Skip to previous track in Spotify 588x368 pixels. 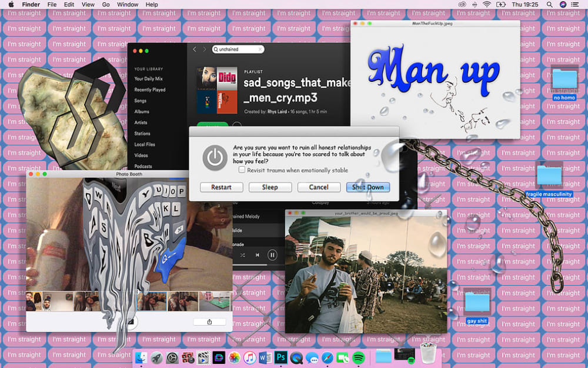point(258,255)
